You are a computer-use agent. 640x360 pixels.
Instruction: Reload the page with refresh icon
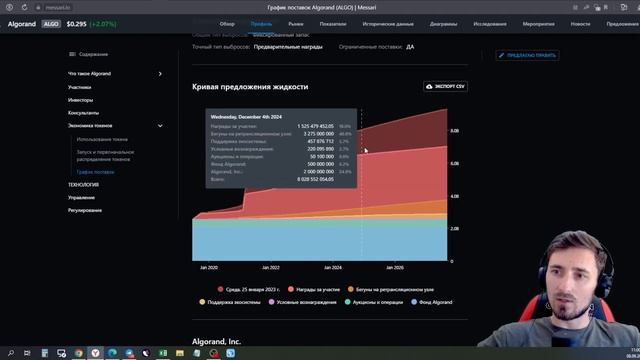[24, 7]
